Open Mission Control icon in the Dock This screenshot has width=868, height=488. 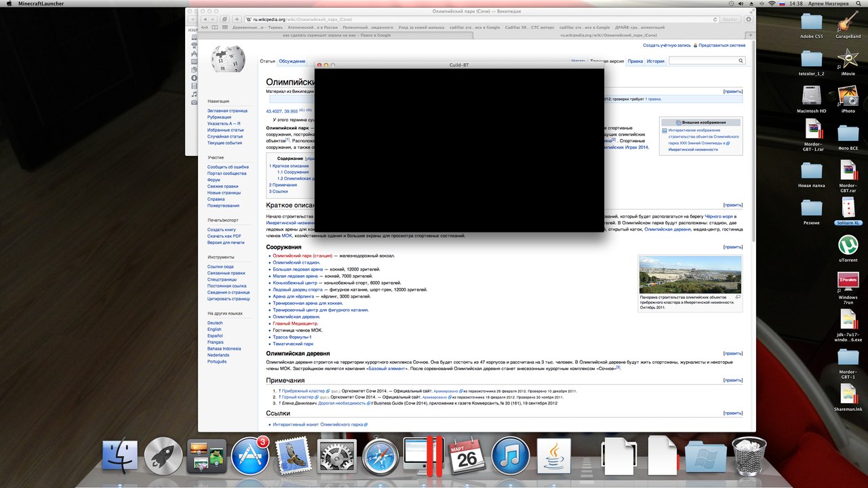[207, 455]
